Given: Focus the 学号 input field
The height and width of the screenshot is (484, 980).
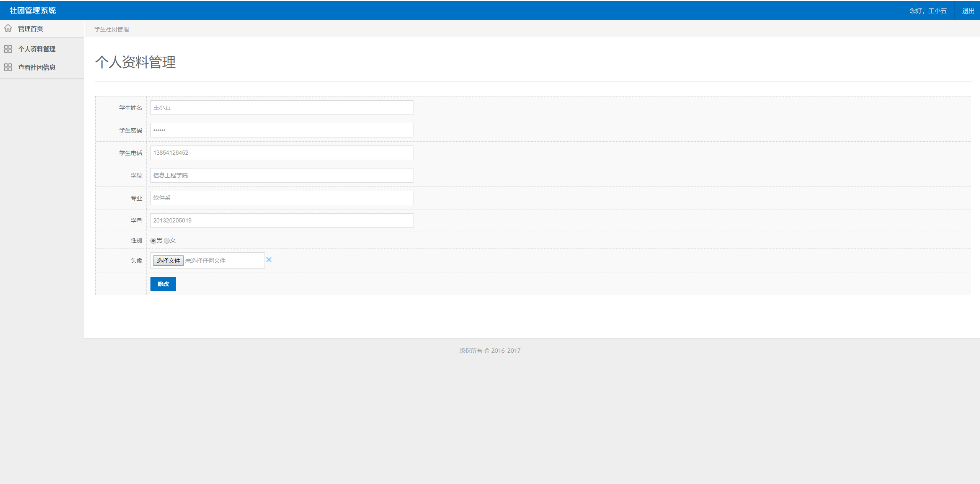Looking at the screenshot, I should pyautogui.click(x=282, y=221).
